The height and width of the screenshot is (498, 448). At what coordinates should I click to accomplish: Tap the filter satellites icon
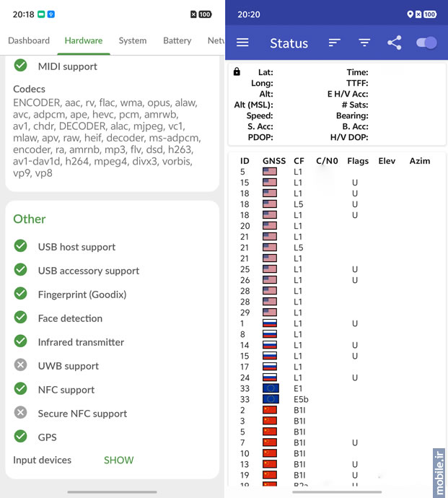pos(364,43)
